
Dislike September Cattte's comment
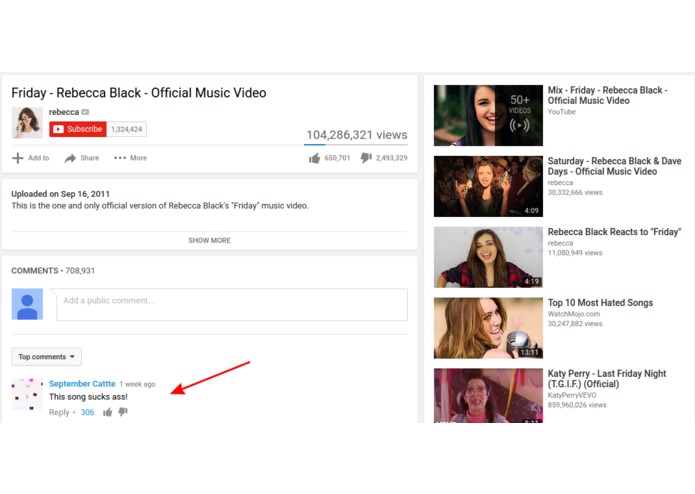coord(123,412)
